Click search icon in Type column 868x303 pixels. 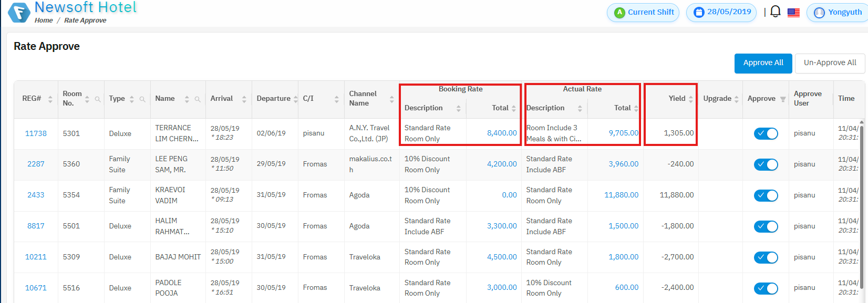142,99
